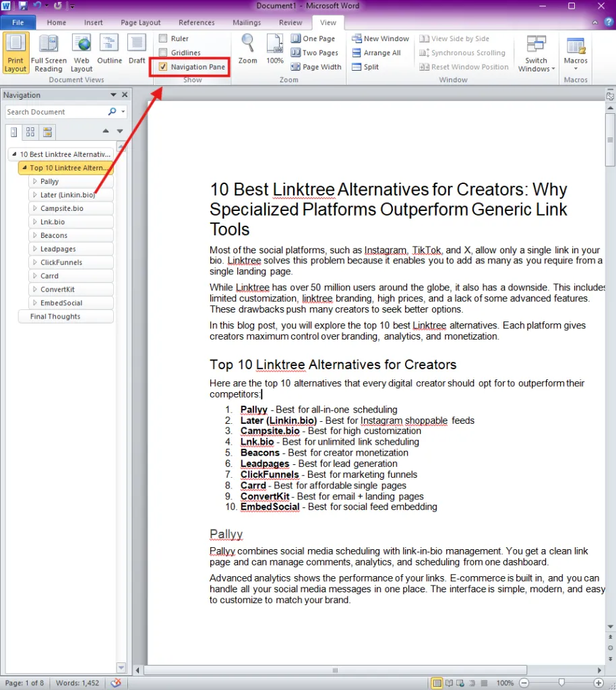This screenshot has width=616, height=690.
Task: Collapse Top 10 Linktree Alternatives heading
Action: (x=24, y=168)
